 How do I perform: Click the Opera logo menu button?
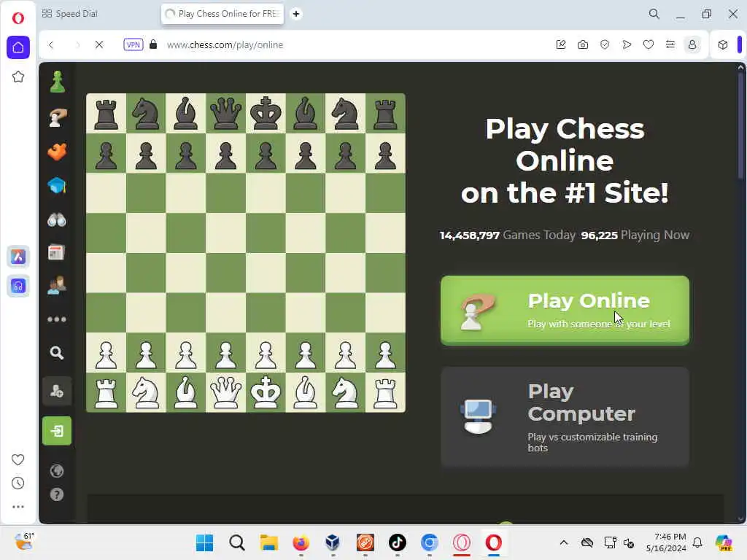[18, 18]
